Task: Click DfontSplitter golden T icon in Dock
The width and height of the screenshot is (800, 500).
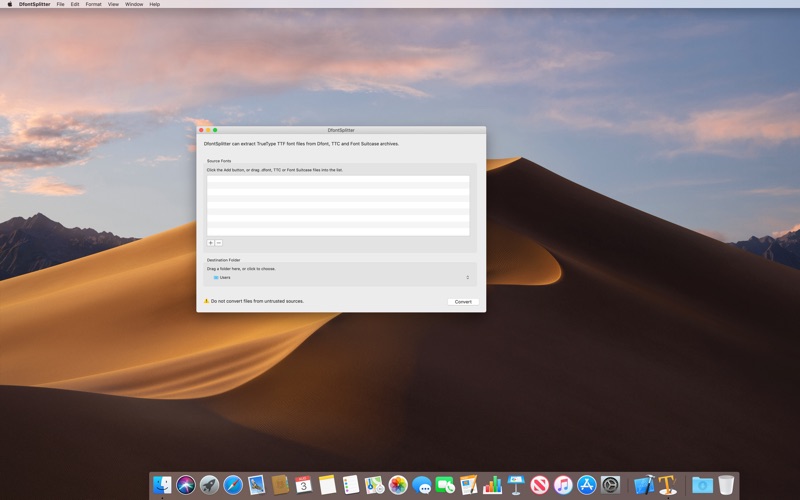Action: click(668, 485)
